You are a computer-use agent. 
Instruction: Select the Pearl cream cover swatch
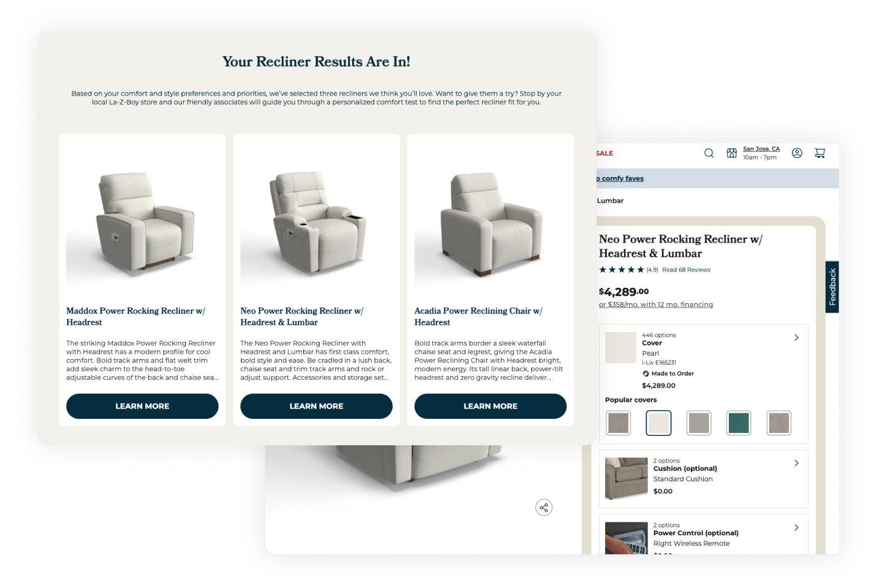pyautogui.click(x=659, y=423)
